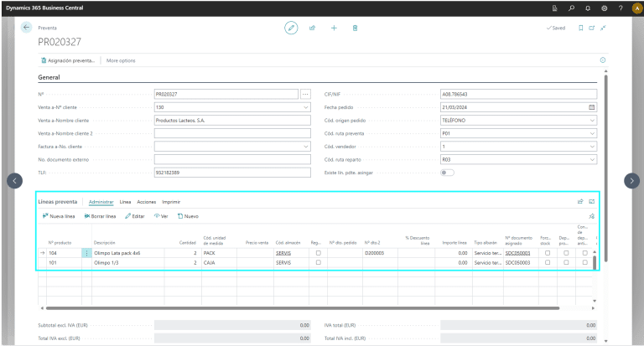Expand Cód. origen pedido dropdown
This screenshot has width=644, height=346.
click(x=592, y=121)
